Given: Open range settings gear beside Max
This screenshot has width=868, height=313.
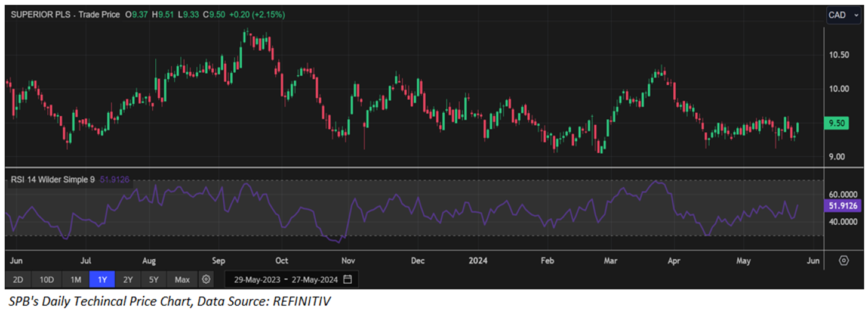Looking at the screenshot, I should pyautogui.click(x=206, y=279).
